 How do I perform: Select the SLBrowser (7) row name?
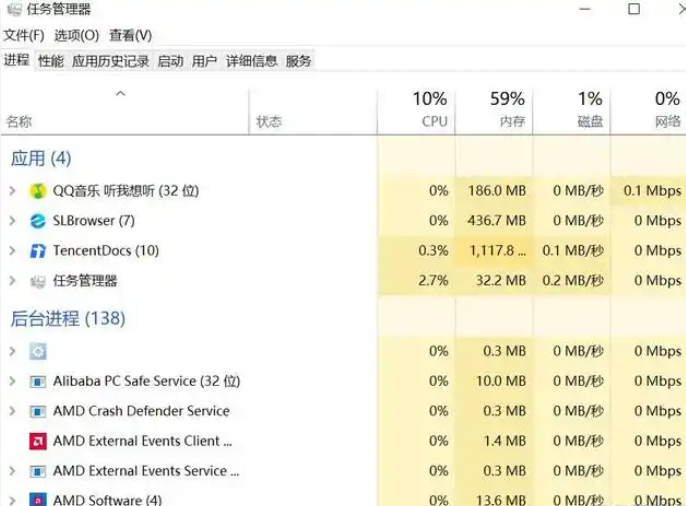(94, 220)
